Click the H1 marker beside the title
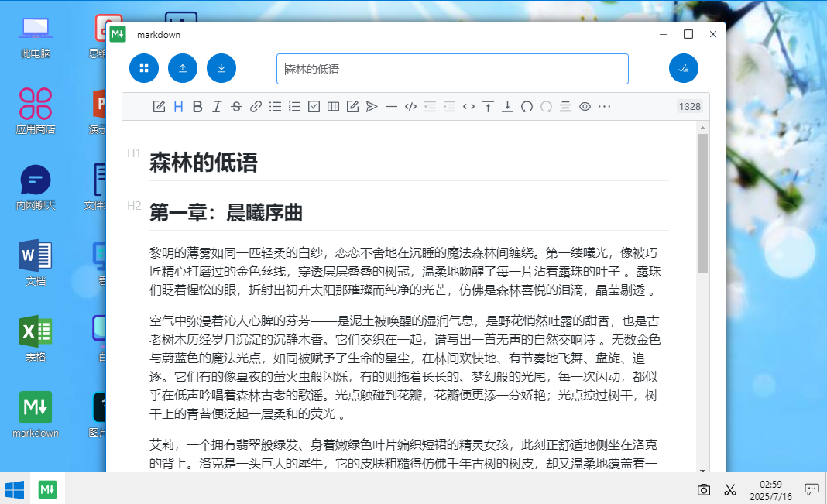This screenshot has height=504, width=827. pos(134,153)
